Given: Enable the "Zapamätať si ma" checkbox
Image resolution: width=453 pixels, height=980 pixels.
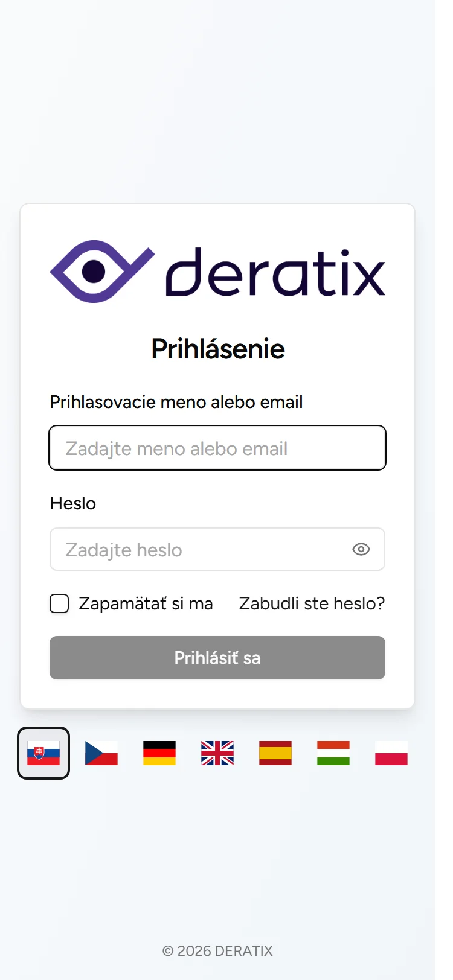Looking at the screenshot, I should (59, 603).
